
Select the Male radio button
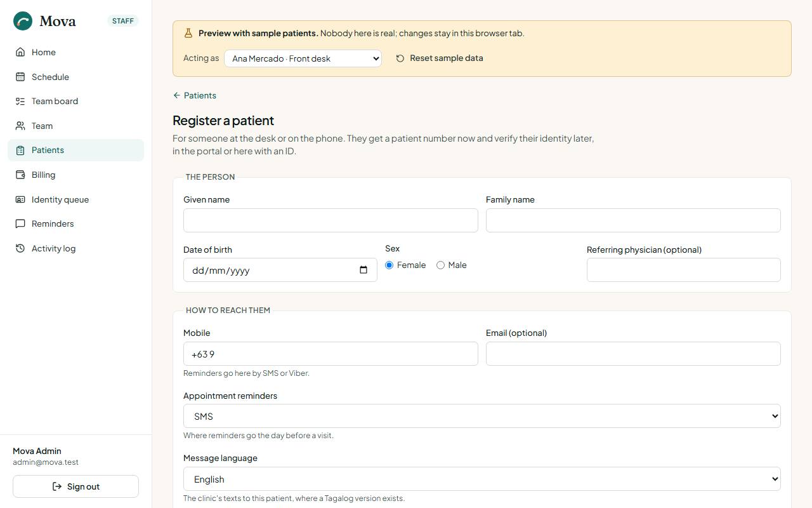pyautogui.click(x=440, y=265)
